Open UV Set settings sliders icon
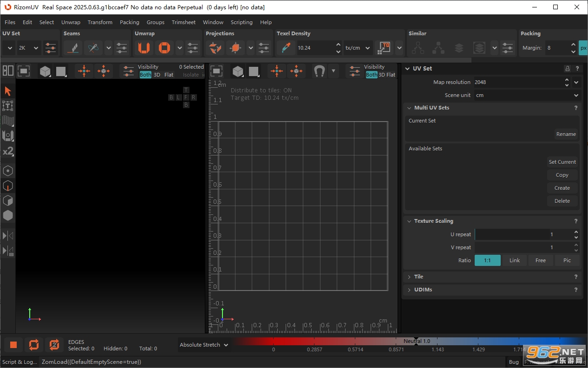The height and width of the screenshot is (368, 588). [x=51, y=48]
